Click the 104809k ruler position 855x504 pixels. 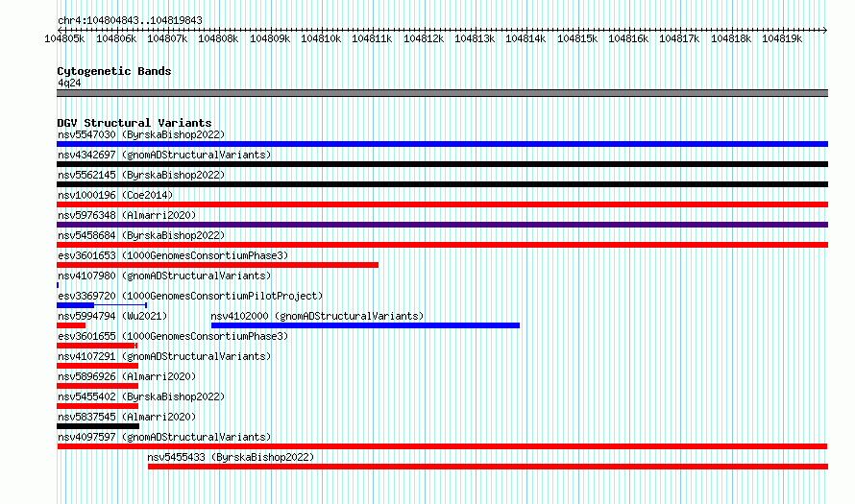pyautogui.click(x=270, y=38)
